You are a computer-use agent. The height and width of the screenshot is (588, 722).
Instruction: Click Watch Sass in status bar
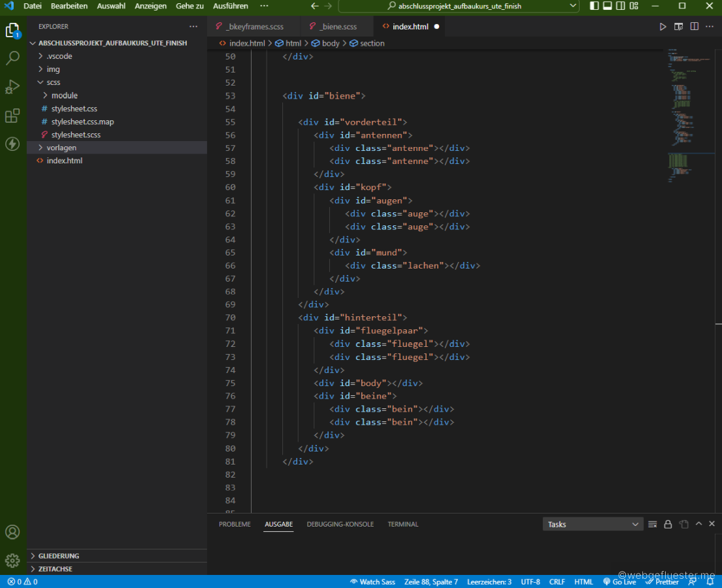click(372, 581)
